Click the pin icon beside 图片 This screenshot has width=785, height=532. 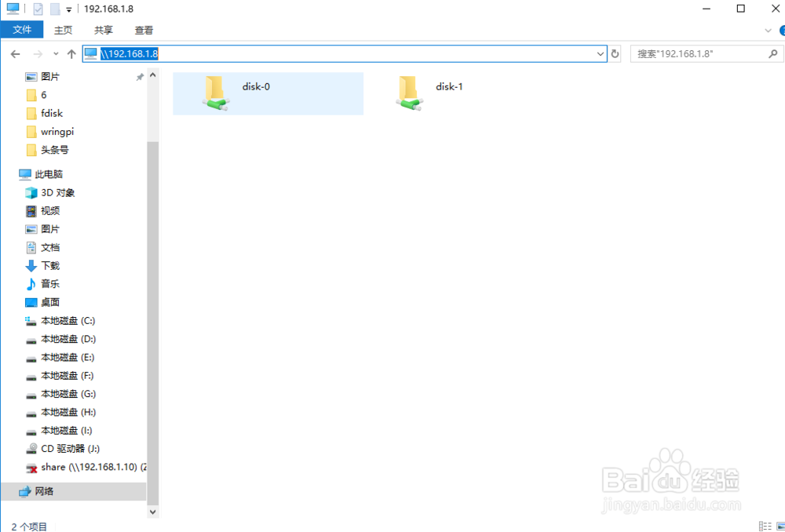141,77
